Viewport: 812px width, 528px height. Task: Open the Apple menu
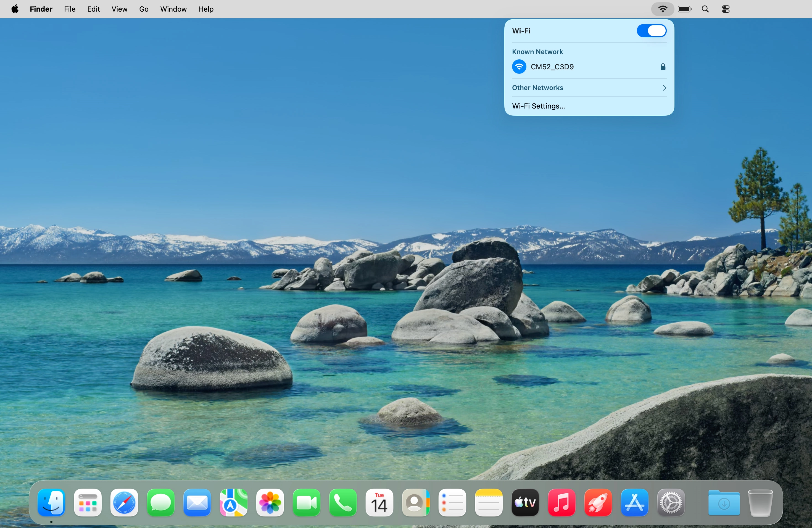[x=15, y=9]
